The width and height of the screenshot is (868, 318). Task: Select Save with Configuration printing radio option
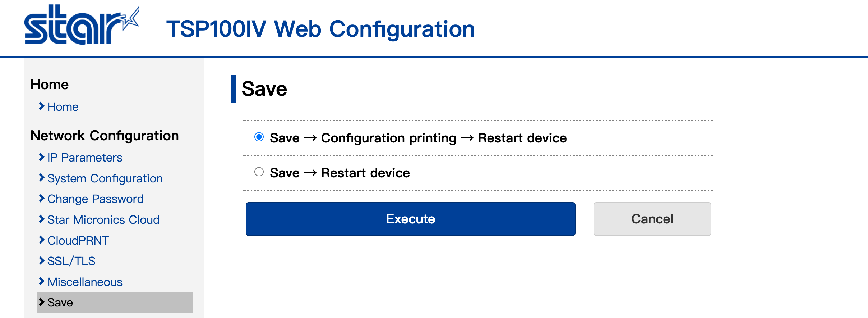coord(259,137)
